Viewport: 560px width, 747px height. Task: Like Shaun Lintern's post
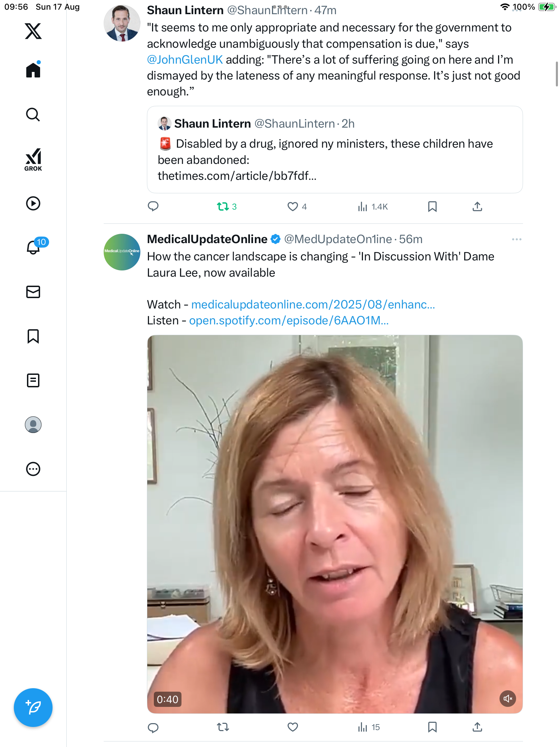pyautogui.click(x=293, y=206)
